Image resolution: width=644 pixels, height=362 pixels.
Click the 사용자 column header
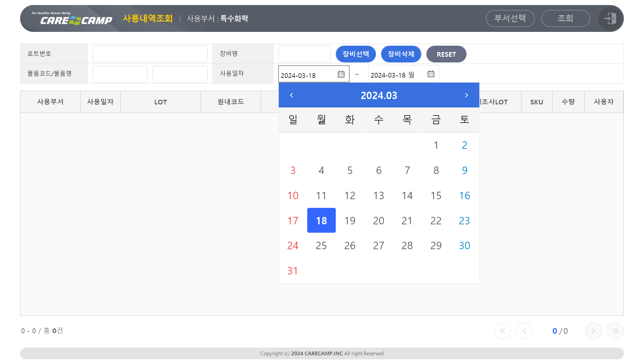[x=604, y=102]
